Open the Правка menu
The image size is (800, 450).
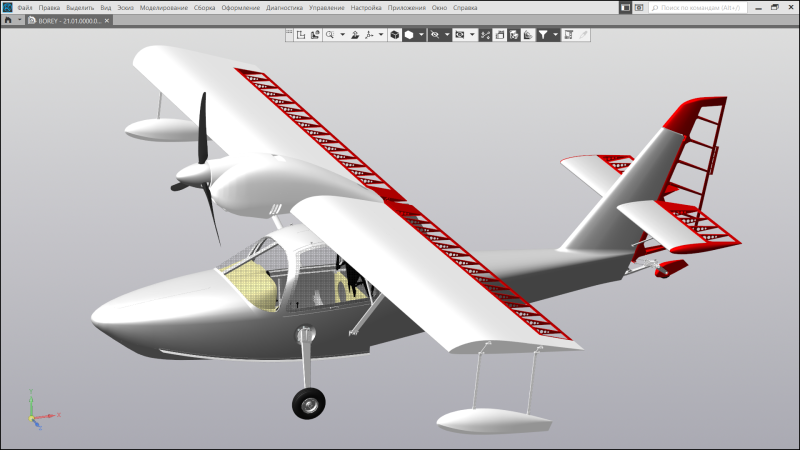[x=49, y=8]
